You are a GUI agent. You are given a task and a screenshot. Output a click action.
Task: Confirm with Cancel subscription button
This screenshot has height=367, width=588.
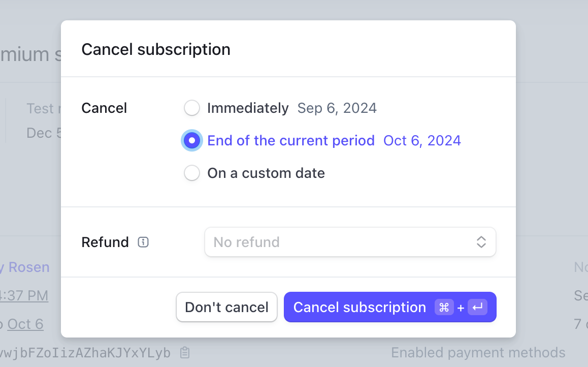(x=359, y=307)
